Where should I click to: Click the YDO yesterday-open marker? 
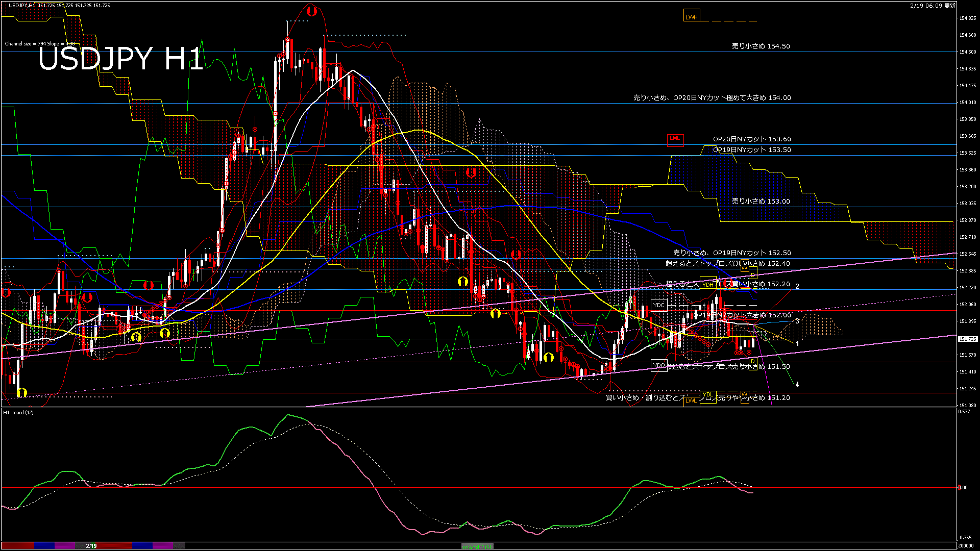(x=659, y=365)
